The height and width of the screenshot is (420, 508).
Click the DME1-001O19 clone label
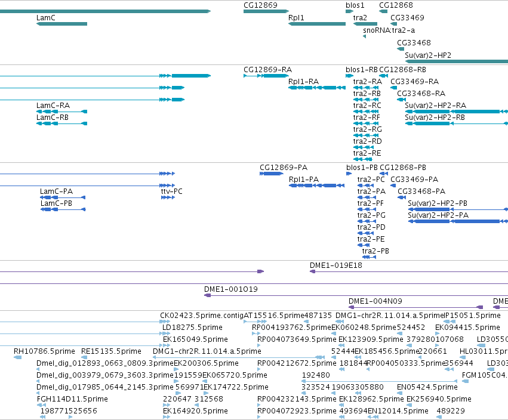(x=230, y=289)
